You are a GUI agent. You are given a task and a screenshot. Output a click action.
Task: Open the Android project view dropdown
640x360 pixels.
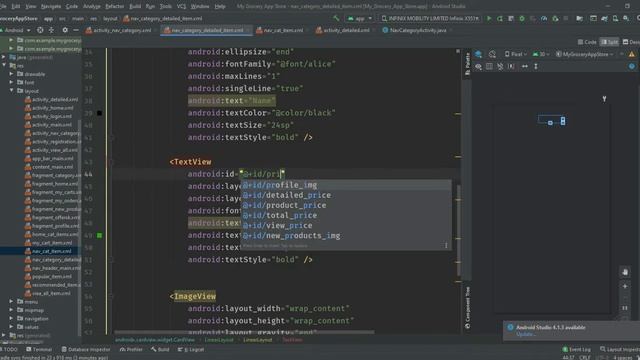[16, 30]
